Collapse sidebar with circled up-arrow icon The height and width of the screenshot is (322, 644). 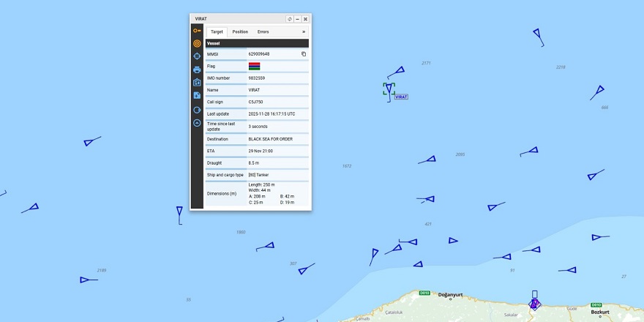(x=197, y=123)
